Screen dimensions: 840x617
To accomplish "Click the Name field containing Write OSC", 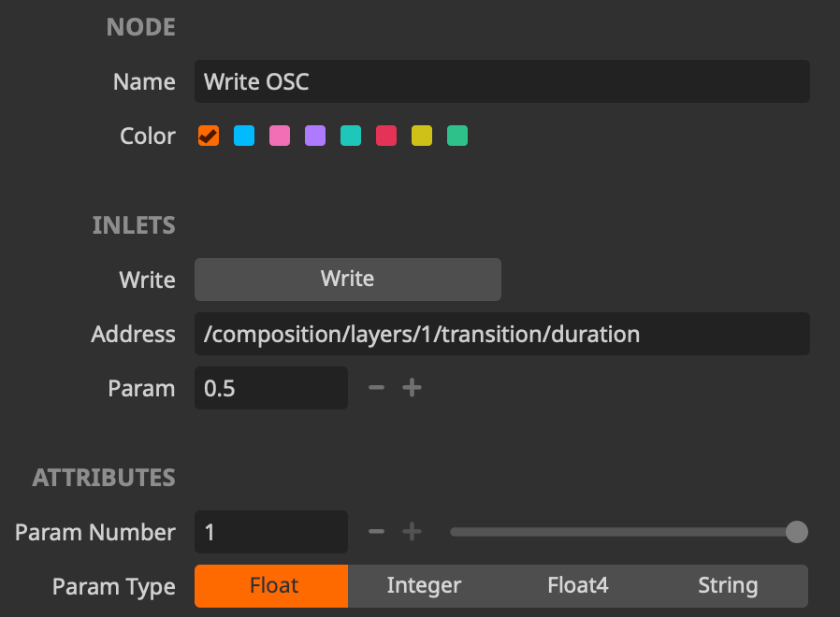I will pyautogui.click(x=501, y=82).
